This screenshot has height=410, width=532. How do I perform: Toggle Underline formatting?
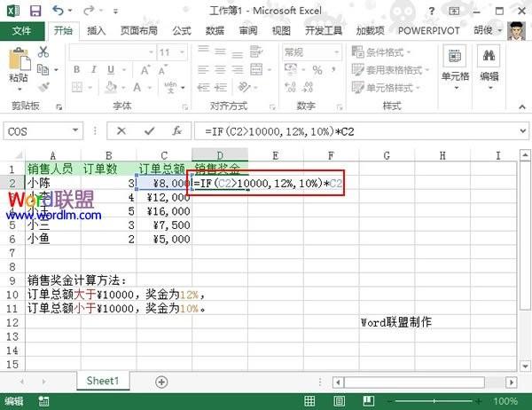111,70
